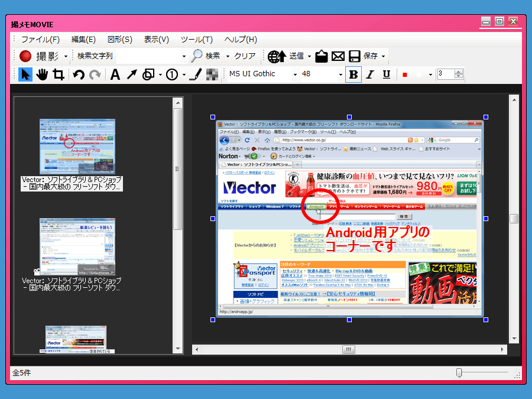Open the ツール(T) menu
This screenshot has height=399, width=532.
point(197,40)
